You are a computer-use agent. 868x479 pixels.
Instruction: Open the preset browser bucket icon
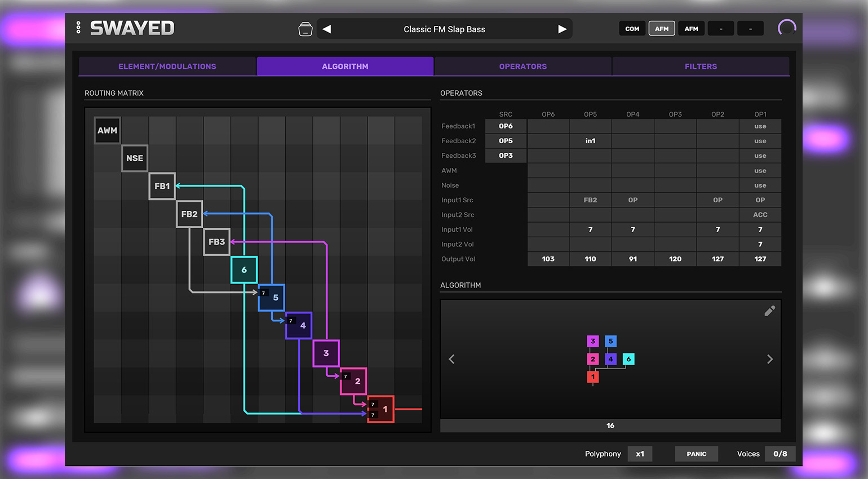tap(305, 29)
